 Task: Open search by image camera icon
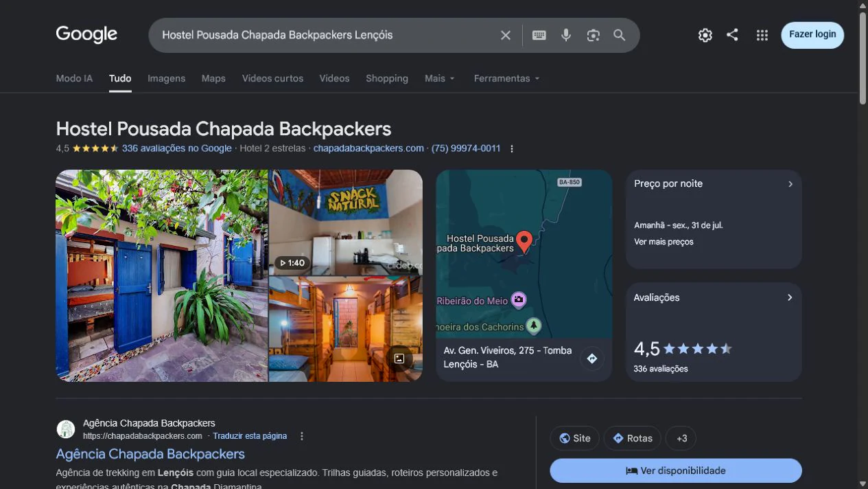(594, 35)
